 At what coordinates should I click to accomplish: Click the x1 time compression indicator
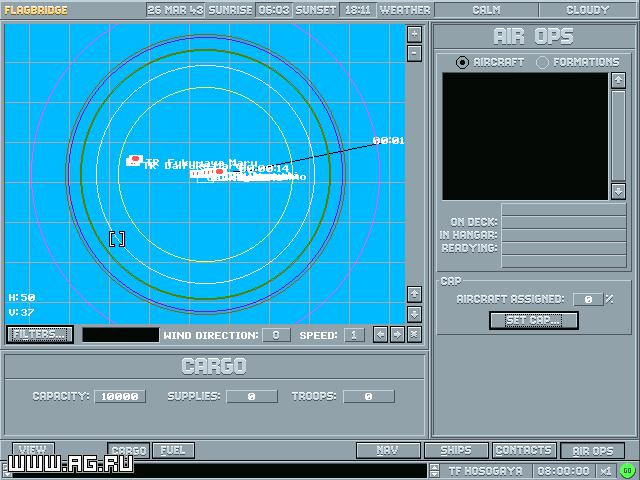click(x=606, y=471)
